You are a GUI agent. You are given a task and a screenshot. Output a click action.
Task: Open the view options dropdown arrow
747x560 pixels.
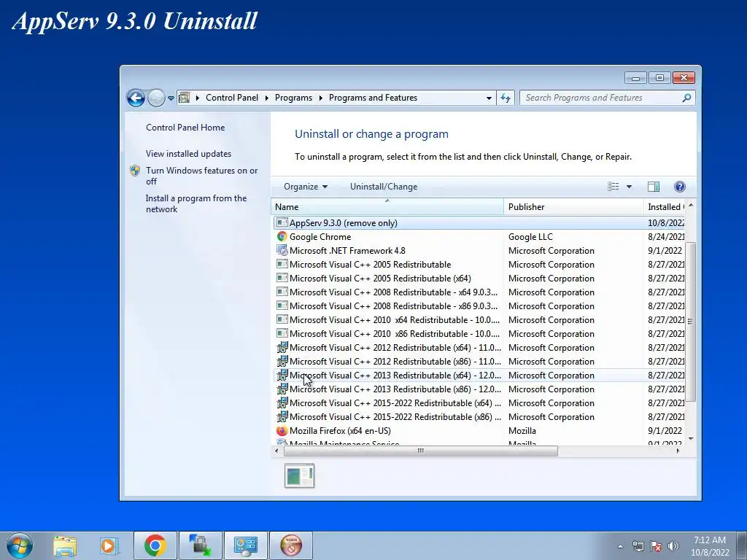[629, 187]
